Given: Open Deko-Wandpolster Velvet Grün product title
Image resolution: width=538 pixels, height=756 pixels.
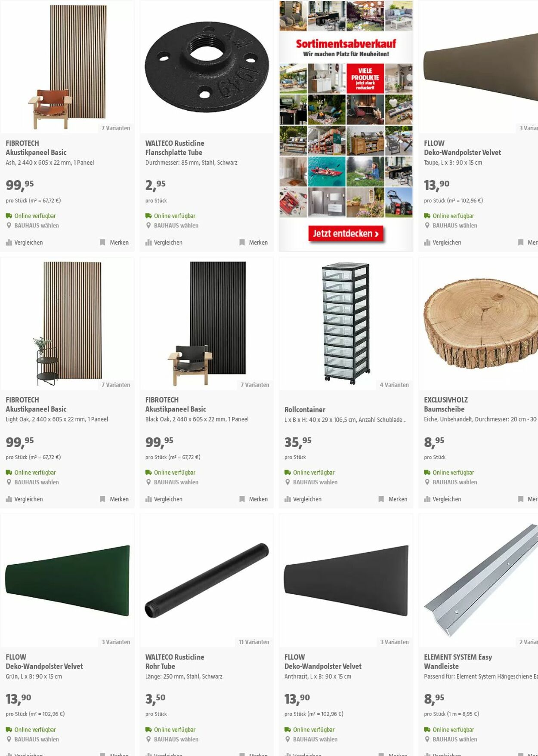Looking at the screenshot, I should coord(44,666).
